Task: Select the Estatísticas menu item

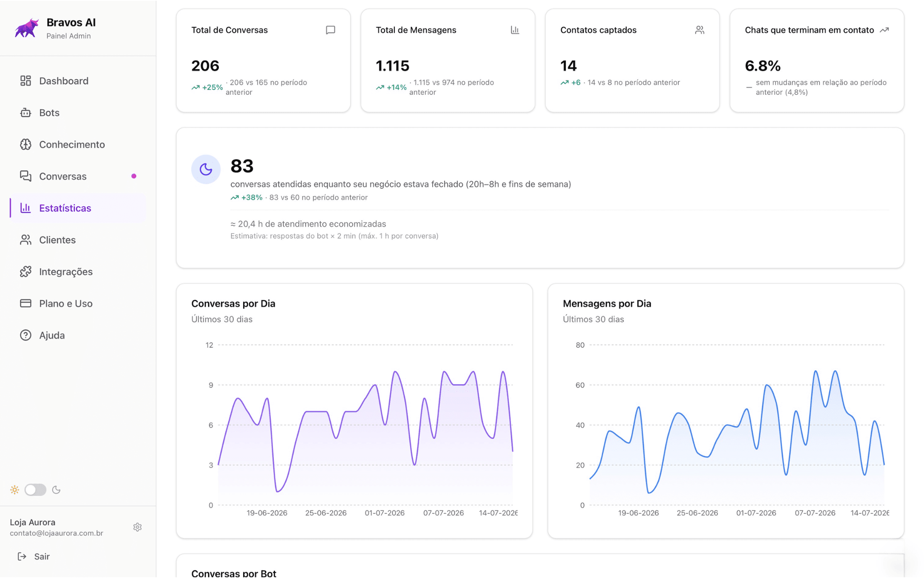Action: (78, 208)
